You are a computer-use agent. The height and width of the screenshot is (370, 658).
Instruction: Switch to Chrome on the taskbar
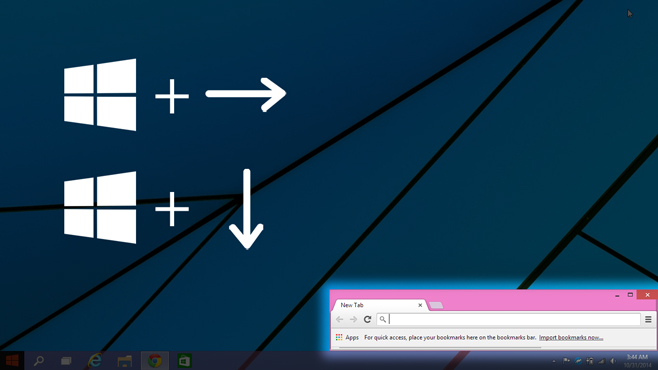click(155, 360)
